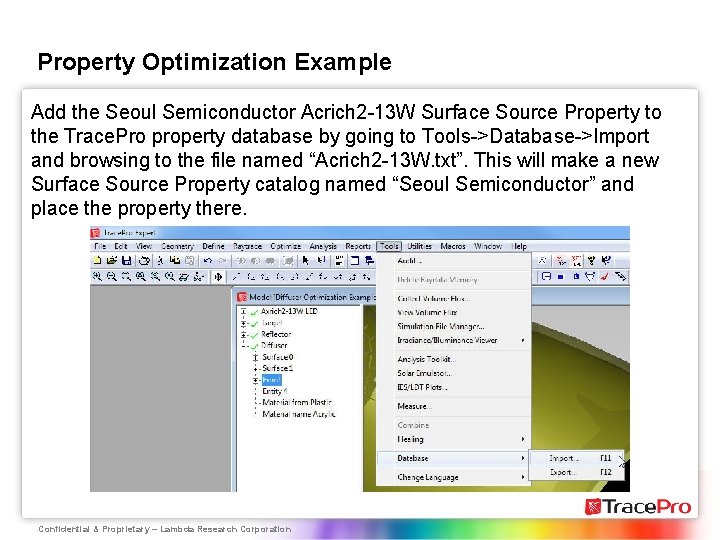Open the Analysis menu
Image resolution: width=720 pixels, height=540 pixels.
point(323,246)
